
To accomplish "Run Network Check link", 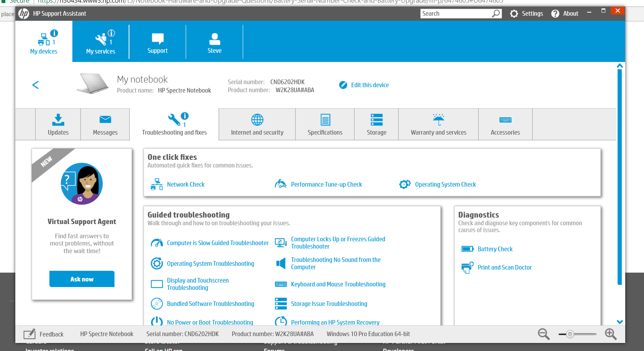I will [186, 184].
